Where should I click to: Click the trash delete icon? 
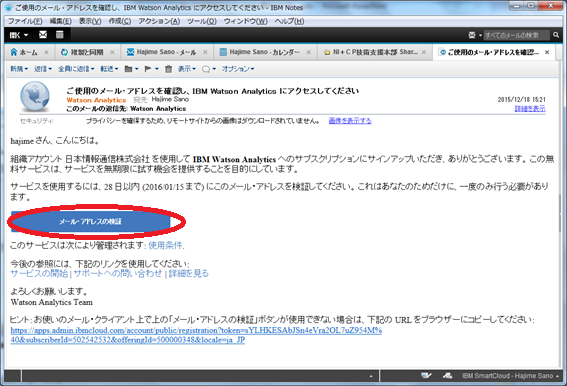click(169, 69)
